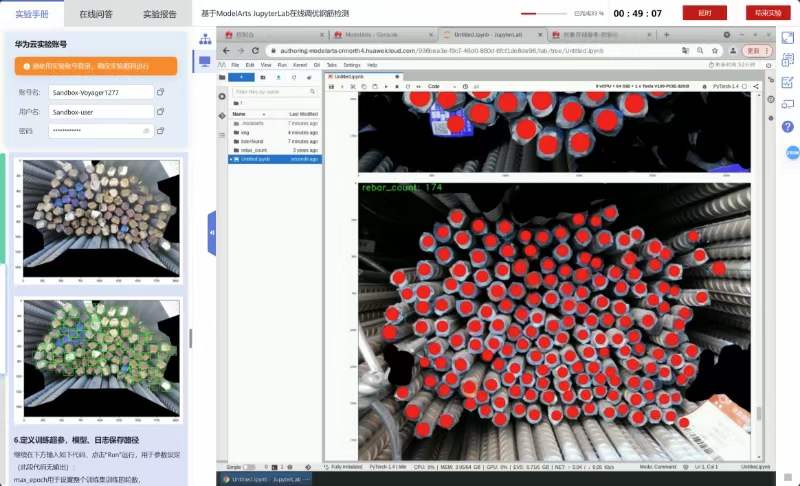The height and width of the screenshot is (486, 800).
Task: Open the JupyterLab File menu
Action: pos(235,65)
